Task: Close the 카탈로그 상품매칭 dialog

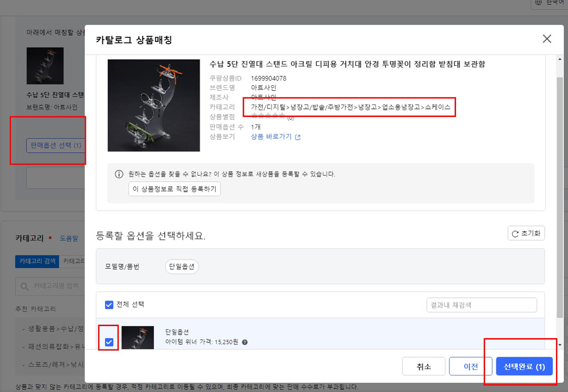Action: pyautogui.click(x=546, y=39)
